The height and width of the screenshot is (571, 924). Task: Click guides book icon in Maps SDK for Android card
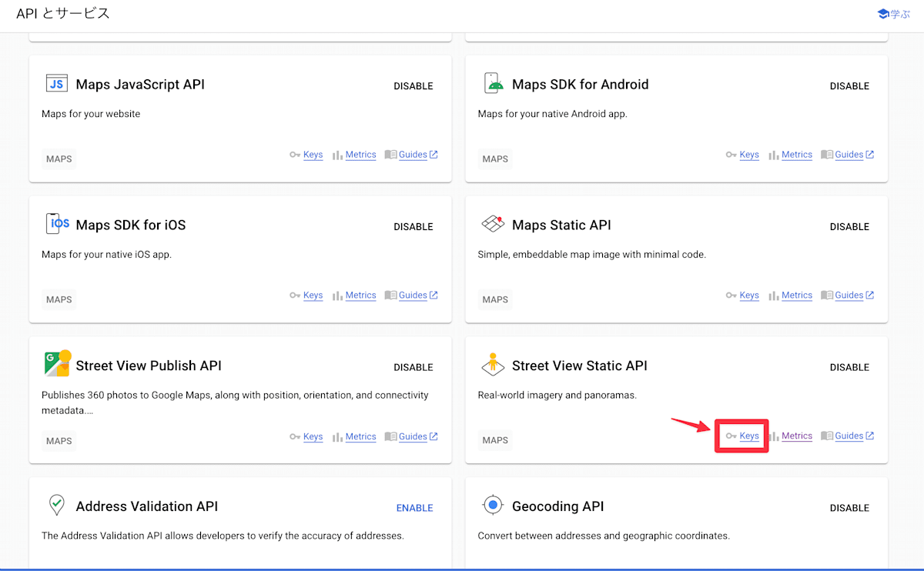[x=827, y=155]
